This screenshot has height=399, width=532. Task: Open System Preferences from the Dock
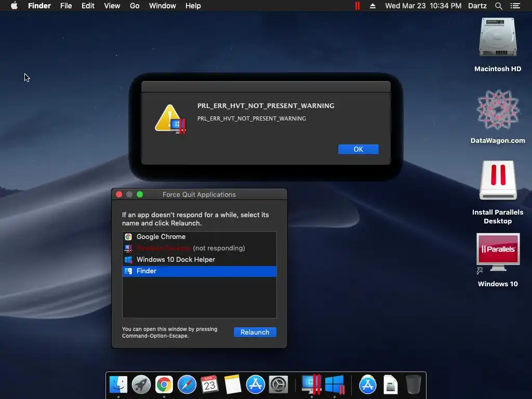pos(278,384)
